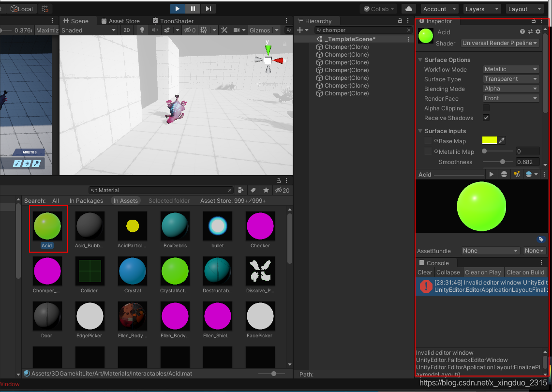Open Render Face dropdown showing Front

[511, 98]
